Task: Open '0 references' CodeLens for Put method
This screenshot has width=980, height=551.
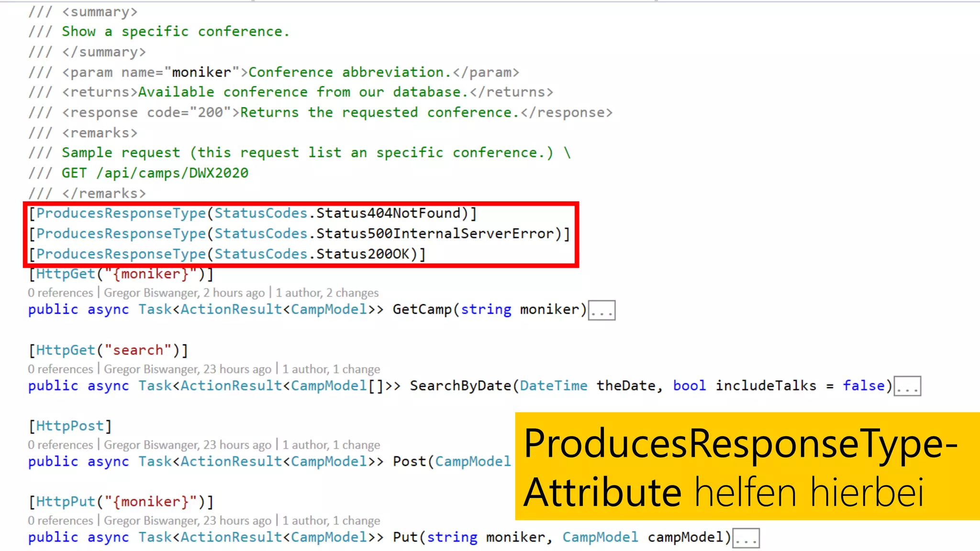Action: (60, 520)
